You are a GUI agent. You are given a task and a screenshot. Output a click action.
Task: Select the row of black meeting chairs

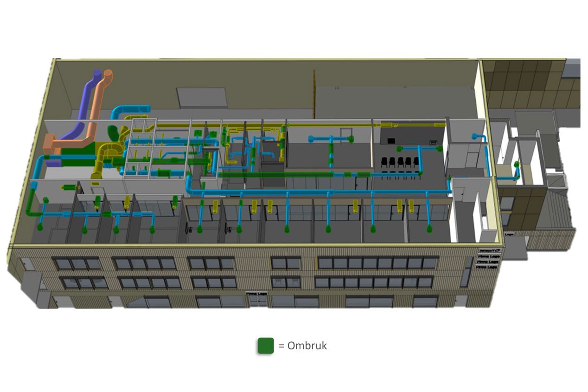click(399, 162)
